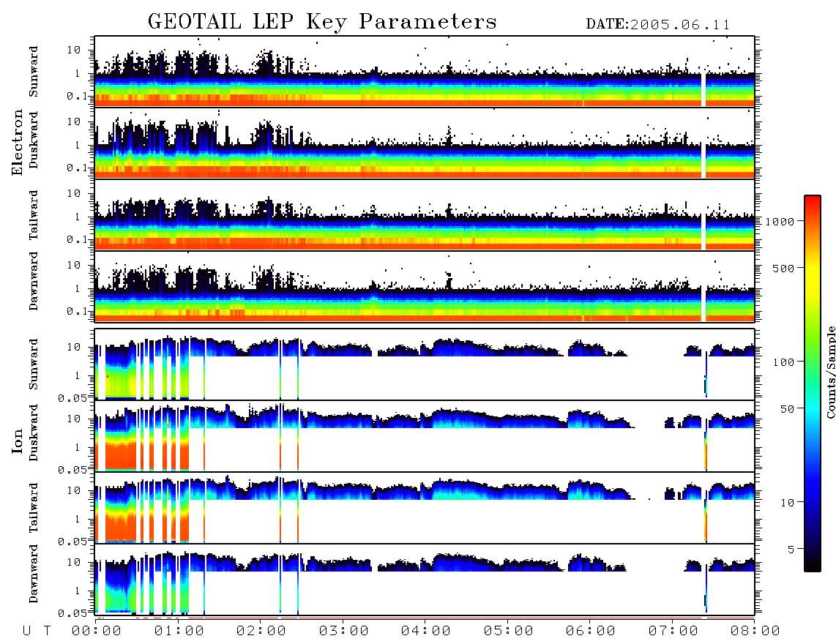836x644 pixels.
Task: Click the colorbar tick label 5
Action: [x=791, y=549]
